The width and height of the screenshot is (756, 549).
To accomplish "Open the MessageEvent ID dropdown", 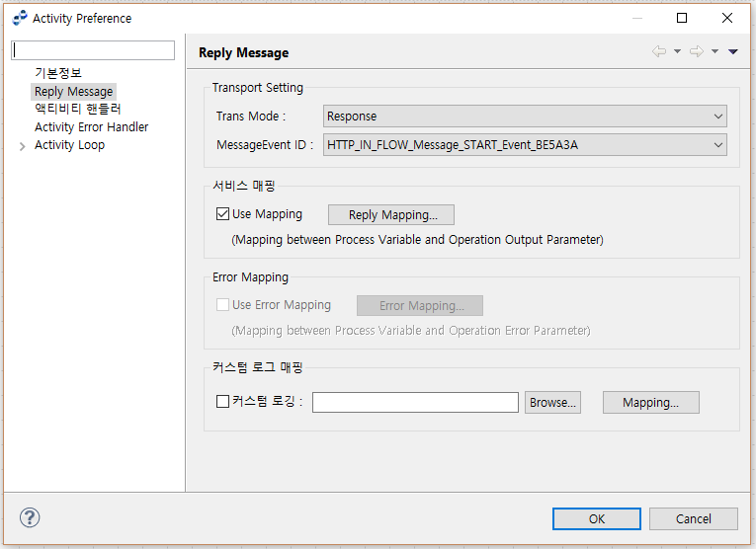I will click(x=525, y=145).
